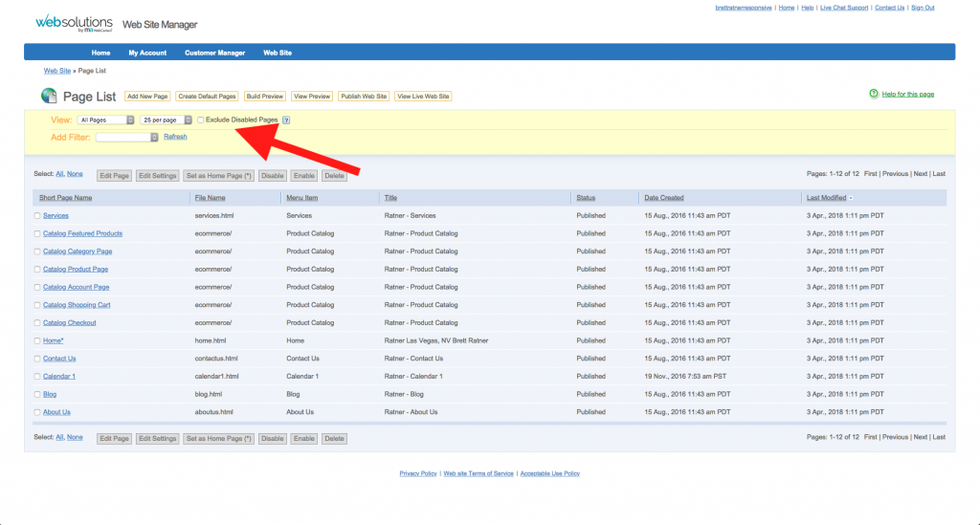The height and width of the screenshot is (525, 980).
Task: Open the Acceptable Use Policy footer link
Action: click(550, 473)
